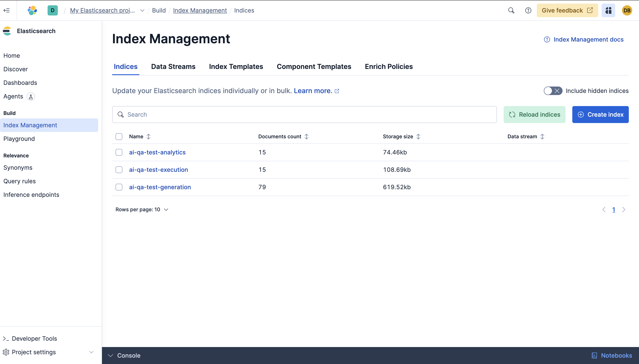Check the ai-qa-test-analytics row checkbox
Viewport: 639px width, 364px height.
[x=119, y=152]
